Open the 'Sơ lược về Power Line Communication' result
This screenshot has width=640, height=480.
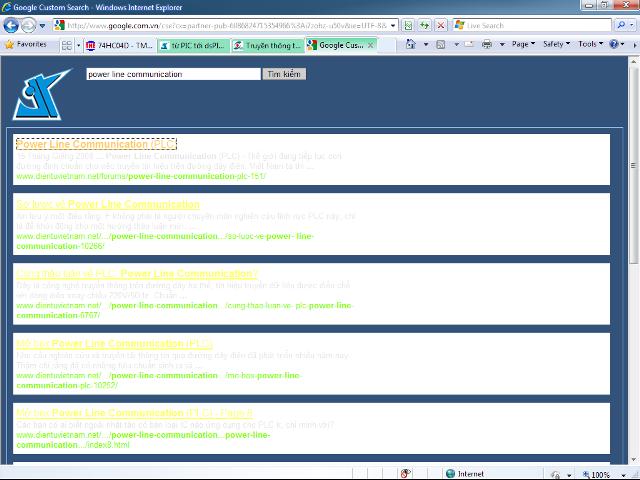tap(108, 204)
